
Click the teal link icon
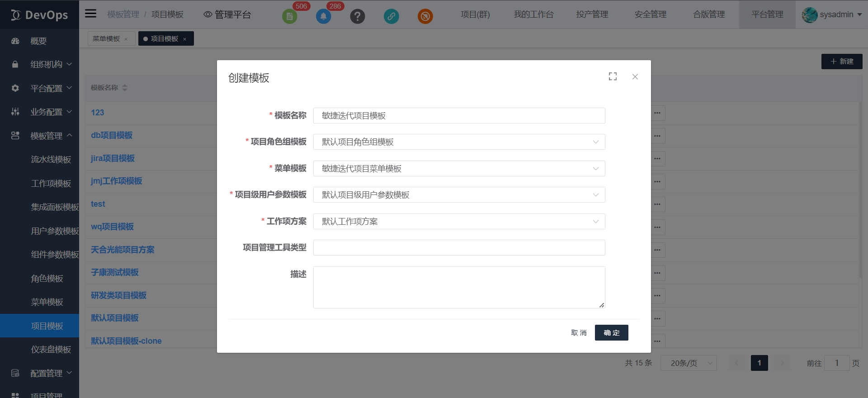[391, 17]
